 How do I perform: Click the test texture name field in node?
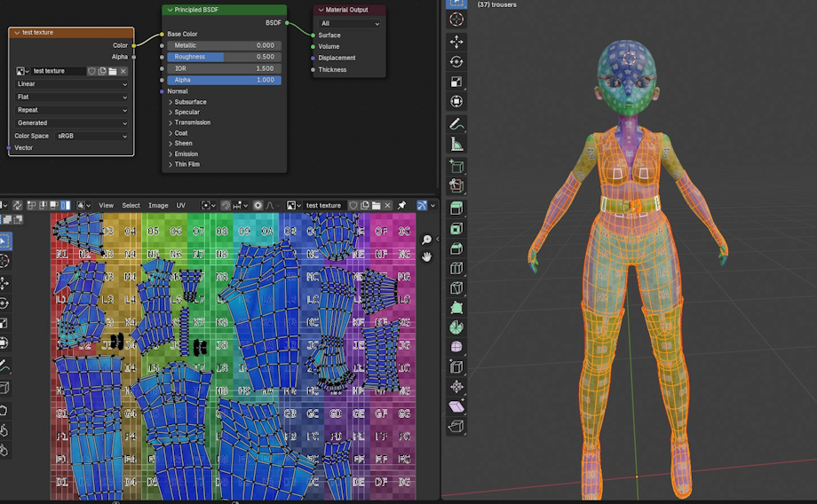pyautogui.click(x=58, y=71)
